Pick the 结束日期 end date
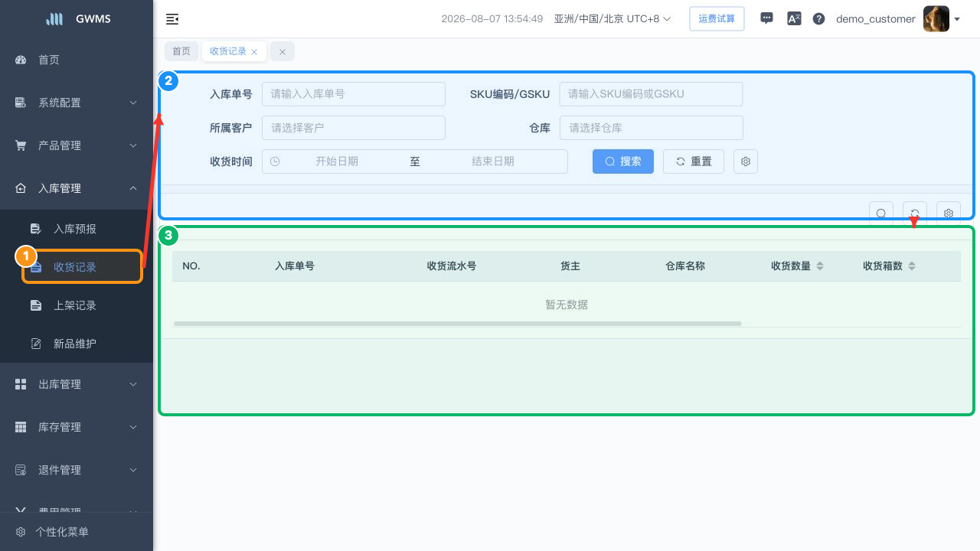The image size is (980, 551). (493, 161)
